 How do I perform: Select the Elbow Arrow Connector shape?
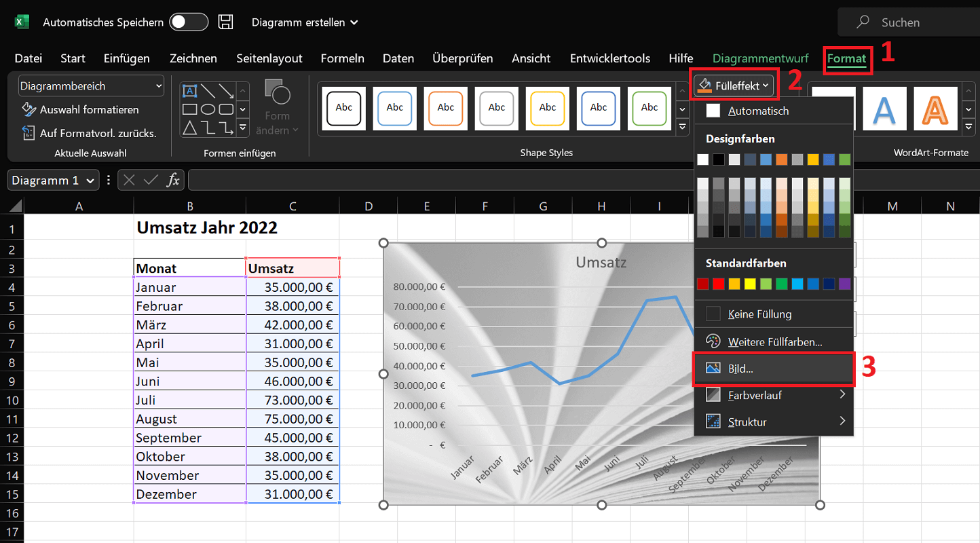tap(226, 127)
